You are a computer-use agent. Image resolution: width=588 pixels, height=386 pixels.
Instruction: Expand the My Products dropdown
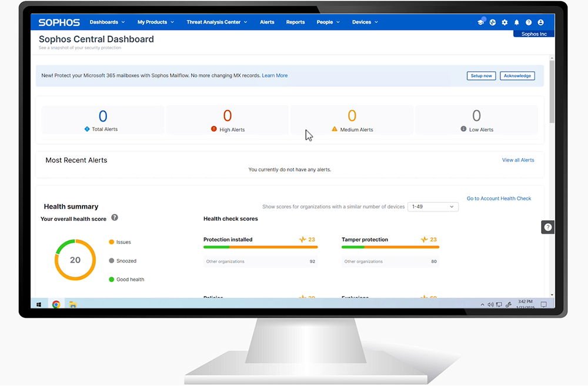(x=156, y=22)
